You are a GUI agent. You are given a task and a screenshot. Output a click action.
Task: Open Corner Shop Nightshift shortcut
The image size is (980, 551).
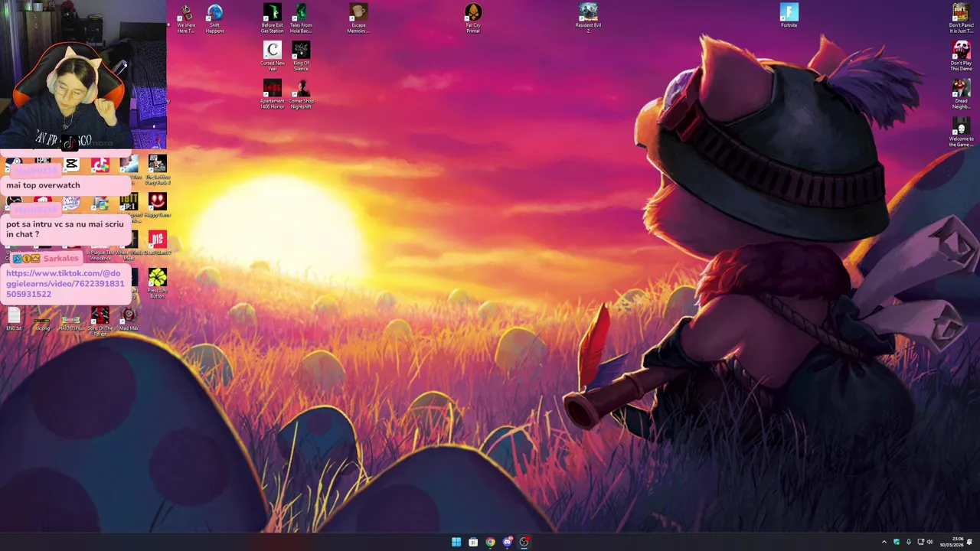coord(301,93)
